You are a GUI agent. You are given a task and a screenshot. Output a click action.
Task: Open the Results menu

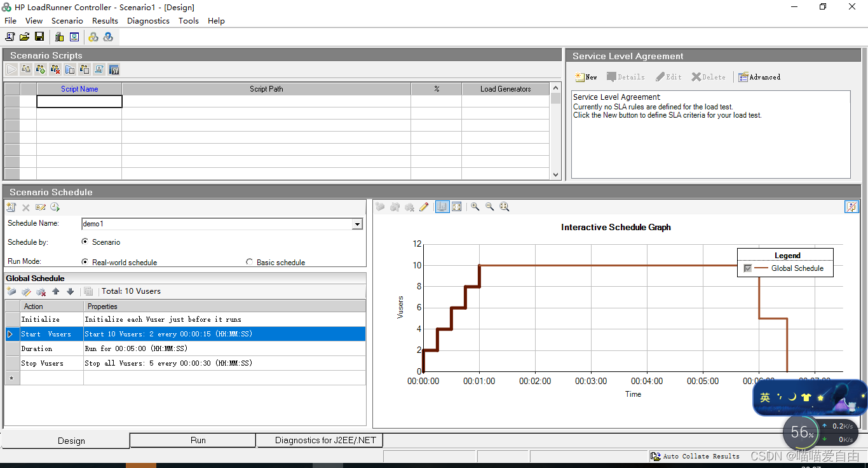pyautogui.click(x=105, y=20)
